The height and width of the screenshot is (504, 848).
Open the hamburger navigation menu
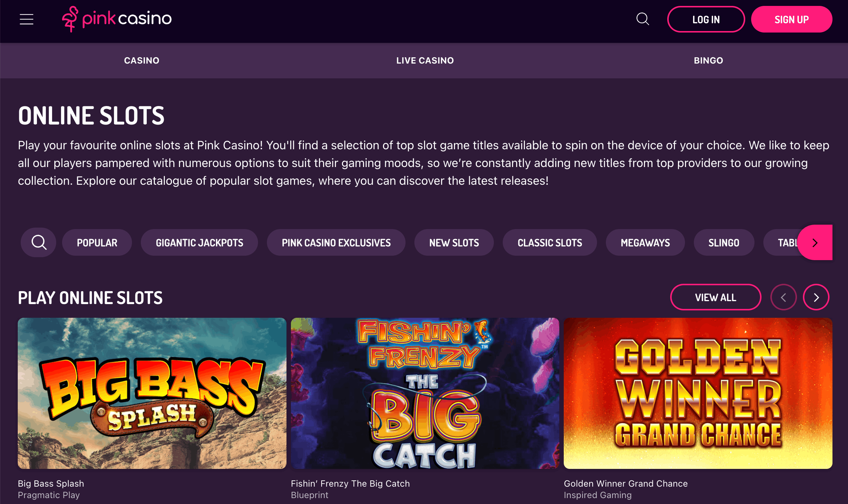coord(26,19)
